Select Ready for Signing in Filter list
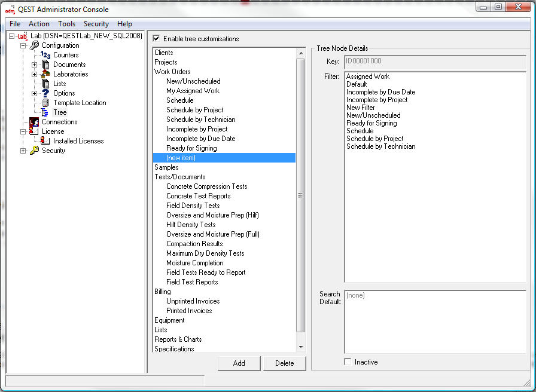536x392 pixels. coord(371,123)
